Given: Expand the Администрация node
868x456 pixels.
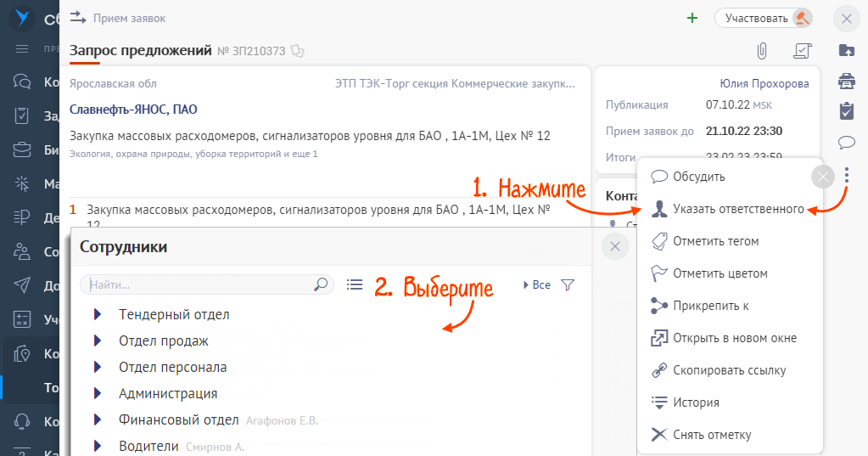Looking at the screenshot, I should 98,393.
